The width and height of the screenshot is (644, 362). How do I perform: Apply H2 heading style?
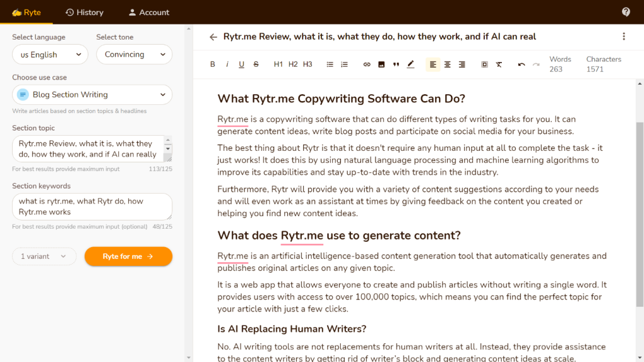pyautogui.click(x=293, y=64)
